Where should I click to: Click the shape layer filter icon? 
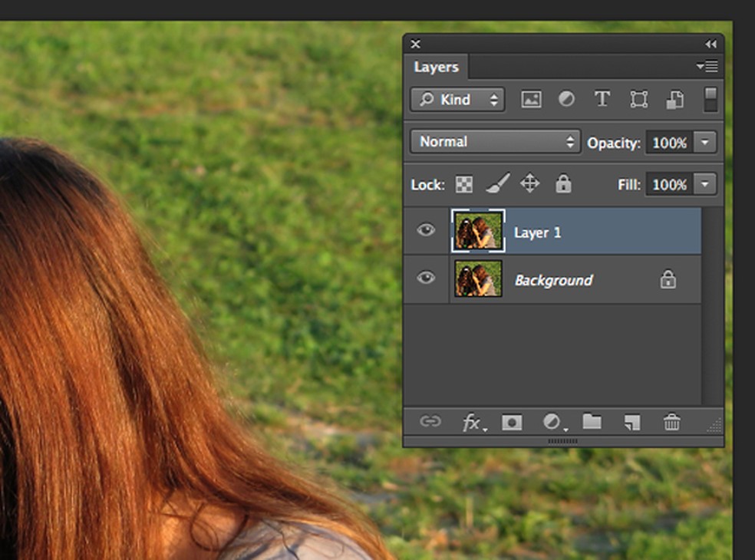point(638,100)
